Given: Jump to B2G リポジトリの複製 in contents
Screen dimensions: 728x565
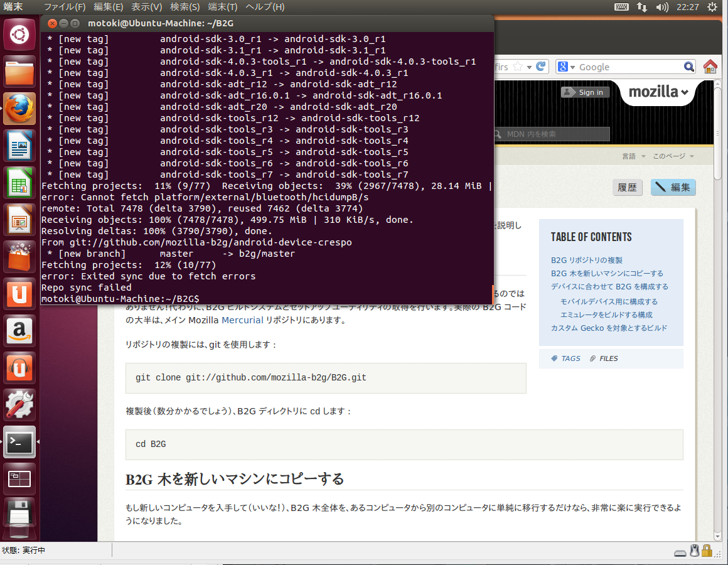Looking at the screenshot, I should point(586,260).
